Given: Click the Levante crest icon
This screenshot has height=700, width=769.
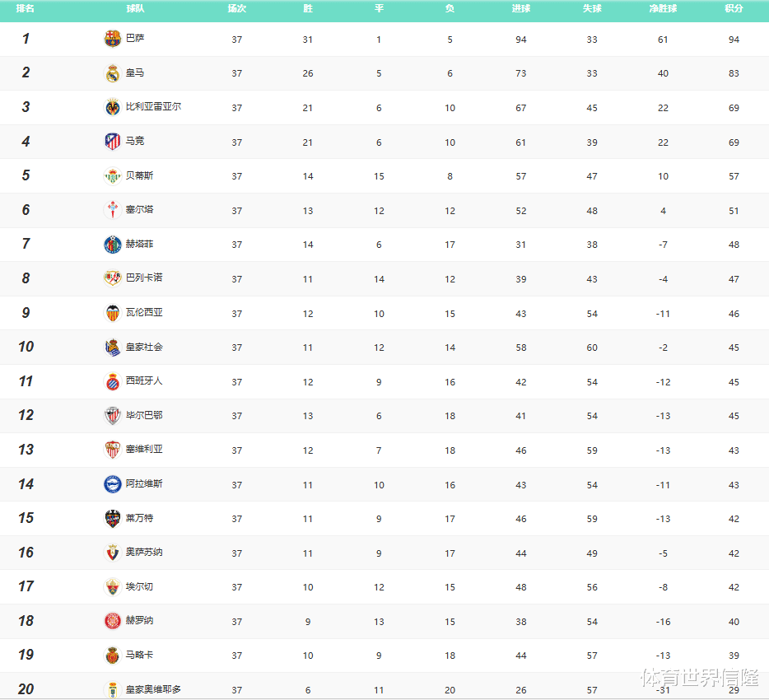Looking at the screenshot, I should click(x=112, y=518).
